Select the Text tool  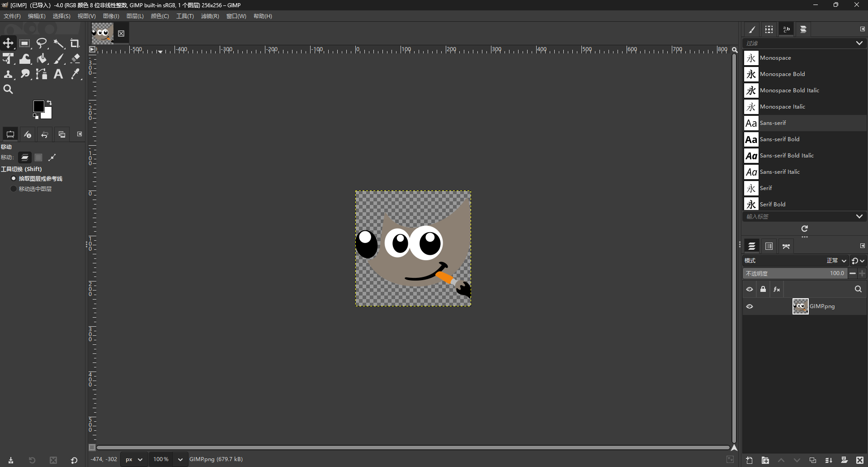pyautogui.click(x=59, y=74)
